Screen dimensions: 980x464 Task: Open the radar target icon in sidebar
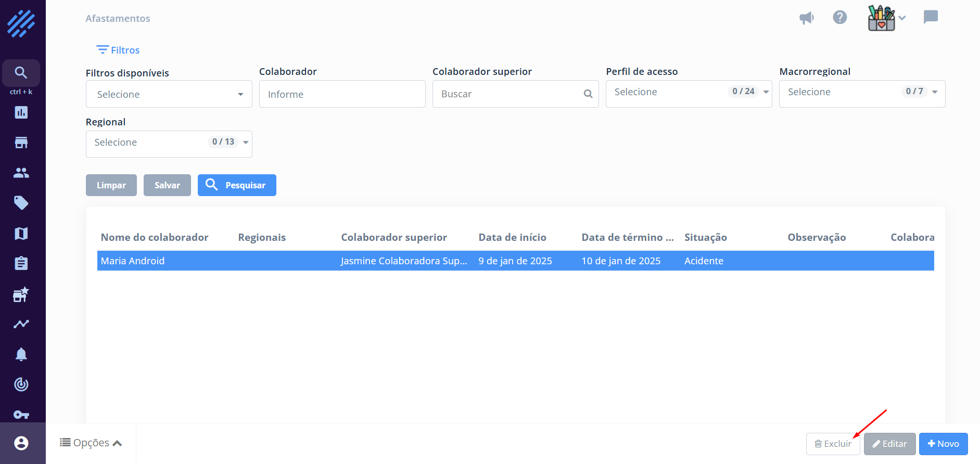pos(21,384)
